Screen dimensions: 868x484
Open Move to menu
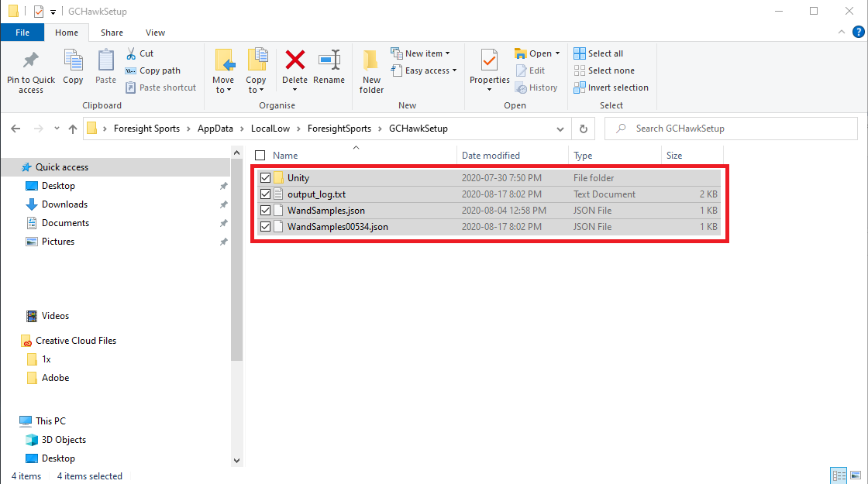[223, 72]
